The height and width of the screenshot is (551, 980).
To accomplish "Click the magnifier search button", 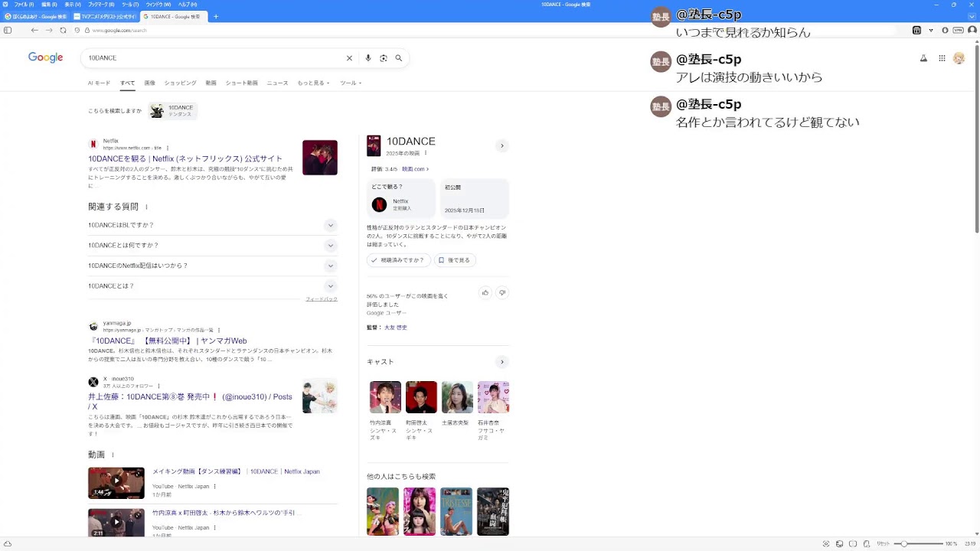I will 399,58.
